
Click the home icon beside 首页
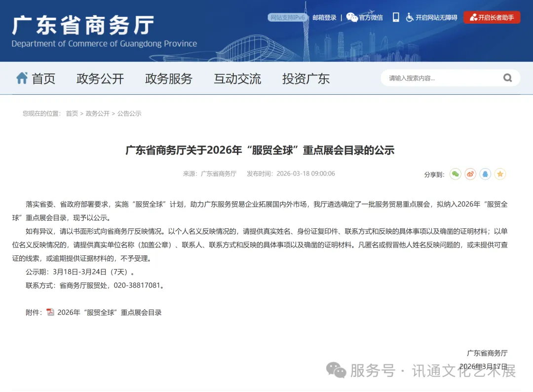click(x=22, y=78)
